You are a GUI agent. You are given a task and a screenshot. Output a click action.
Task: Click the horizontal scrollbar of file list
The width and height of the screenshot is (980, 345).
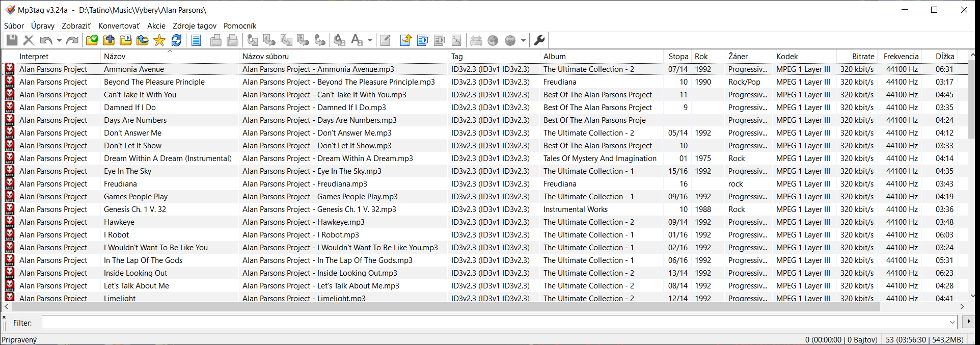(443, 307)
